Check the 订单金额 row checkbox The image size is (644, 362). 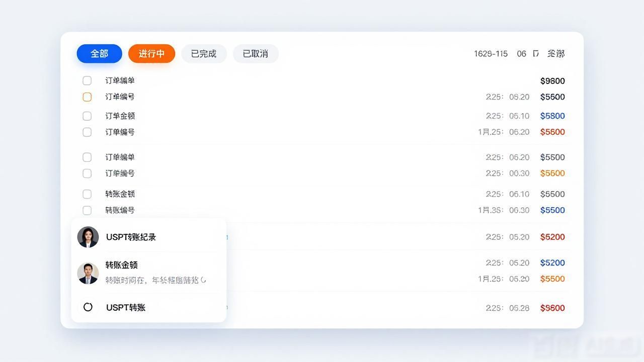87,116
